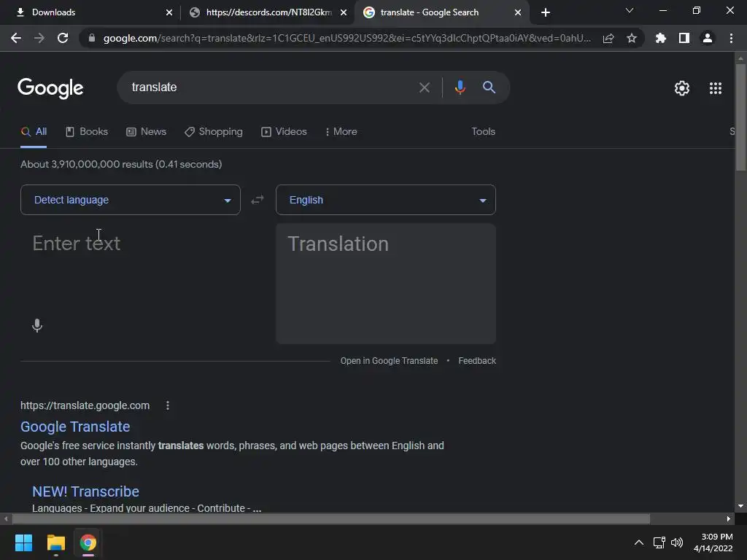The image size is (747, 560).
Task: Click the vertical page scrollbar thumb
Action: 740,117
